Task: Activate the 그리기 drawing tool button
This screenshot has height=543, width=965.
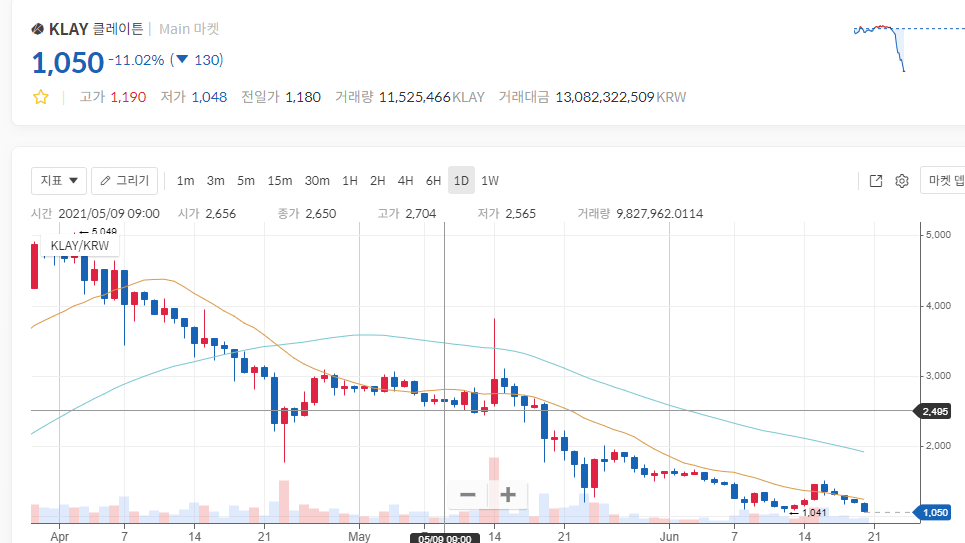Action: (x=124, y=180)
